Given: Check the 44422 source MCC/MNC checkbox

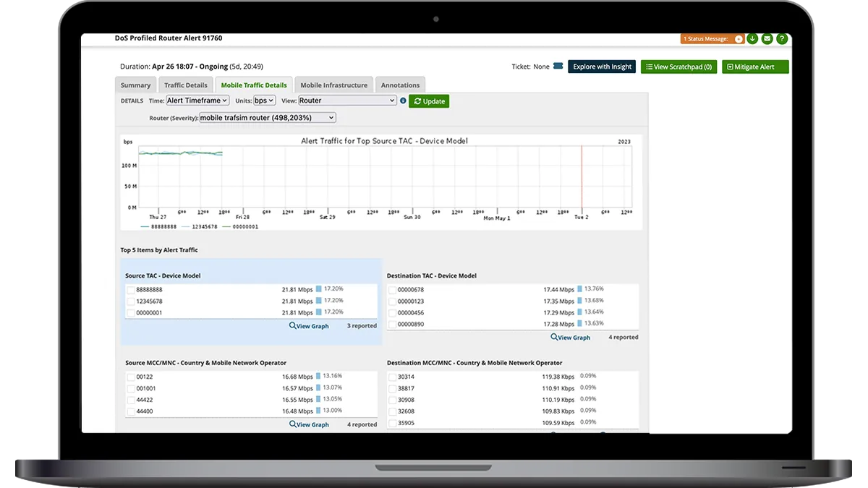Looking at the screenshot, I should point(131,400).
